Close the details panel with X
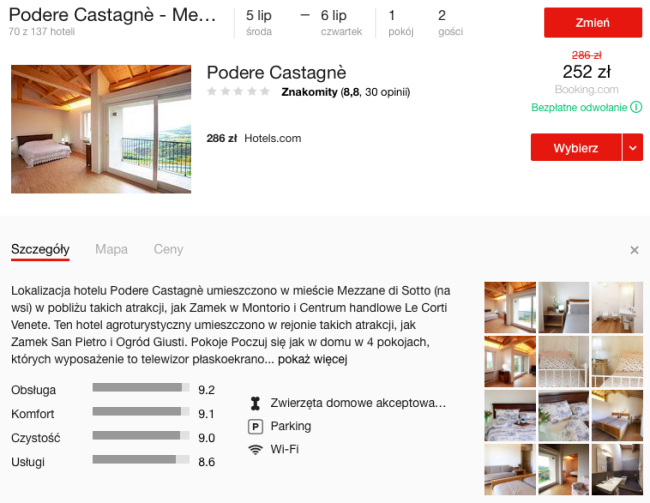Viewport: 650px width, 503px height. (634, 250)
